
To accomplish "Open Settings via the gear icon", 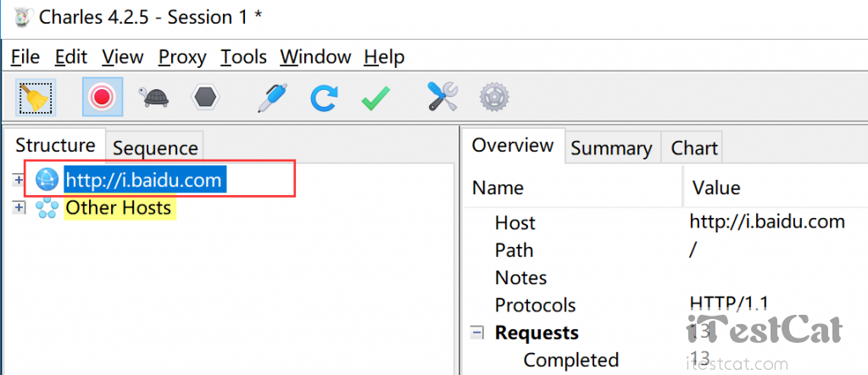I will coord(494,98).
